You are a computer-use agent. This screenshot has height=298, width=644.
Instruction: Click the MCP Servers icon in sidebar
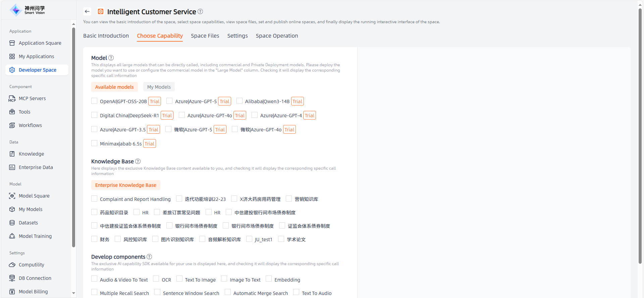pyautogui.click(x=12, y=98)
